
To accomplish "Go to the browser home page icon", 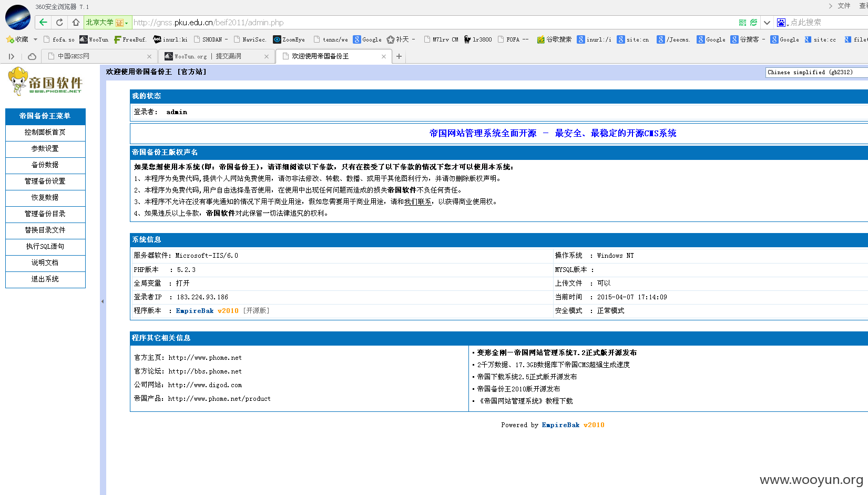I will [76, 22].
